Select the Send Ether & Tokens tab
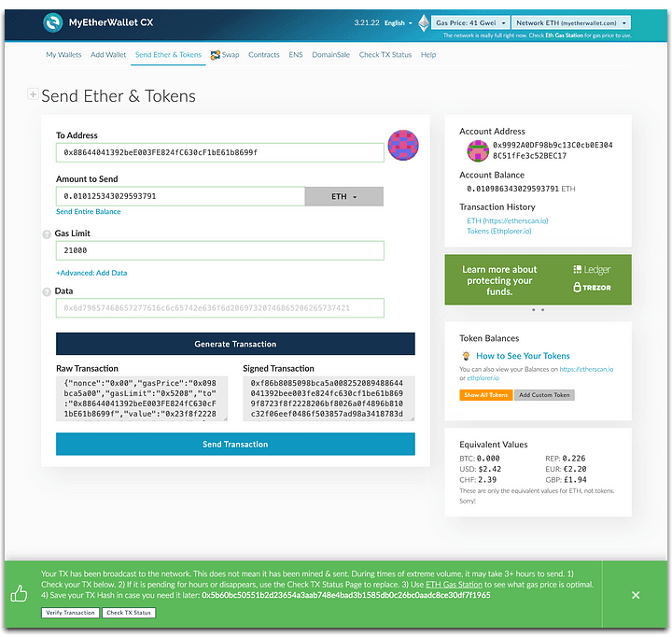 (x=168, y=55)
